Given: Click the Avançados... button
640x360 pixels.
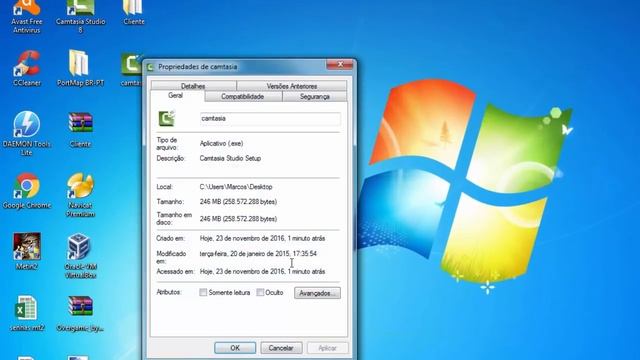Looking at the screenshot, I should point(317,293).
